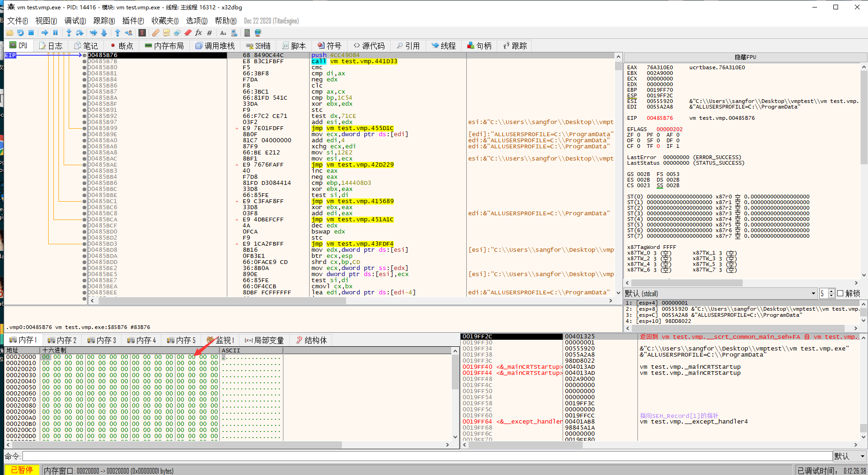Enable the 解锁 checkbox

[840, 293]
